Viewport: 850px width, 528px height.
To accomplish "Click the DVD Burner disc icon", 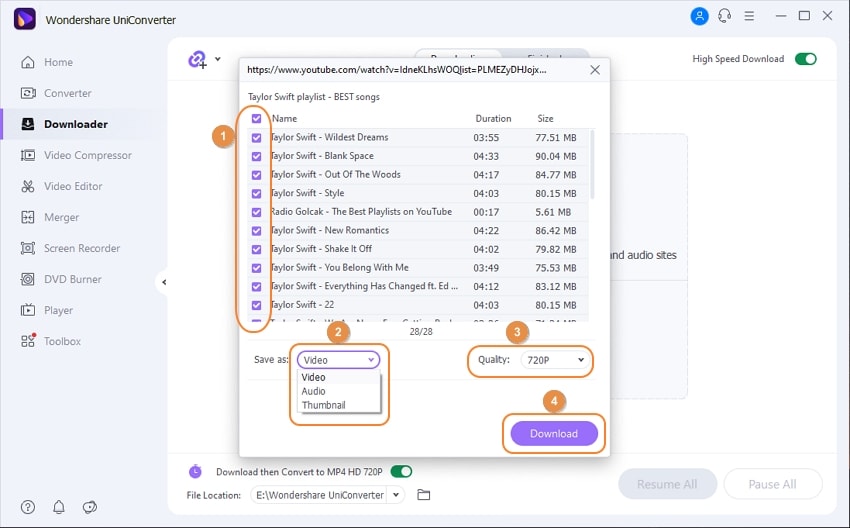I will click(x=28, y=279).
